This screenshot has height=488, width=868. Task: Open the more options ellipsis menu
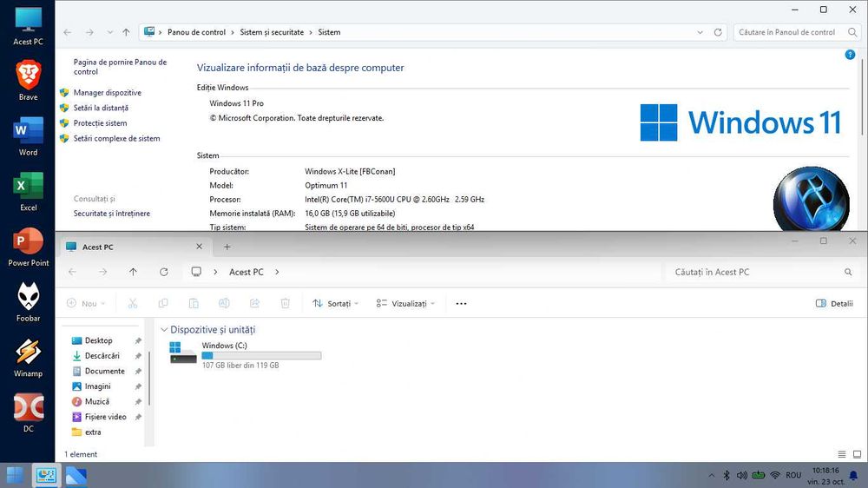tap(461, 303)
